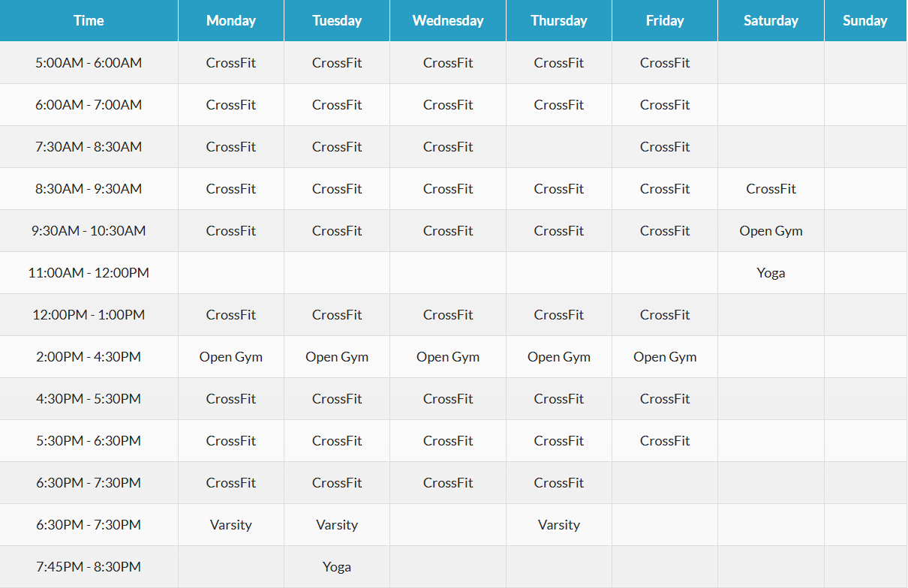Open Saturday's CrossFit class at 8:30AM
The image size is (908, 588).
click(x=771, y=189)
